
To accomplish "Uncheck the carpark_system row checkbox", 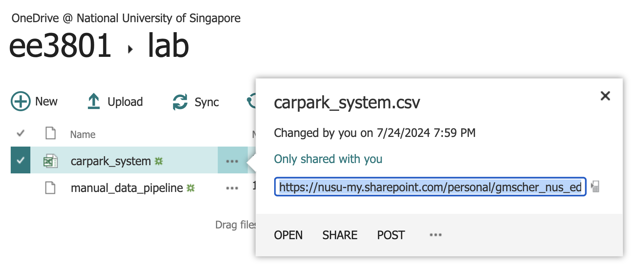I will click(21, 160).
